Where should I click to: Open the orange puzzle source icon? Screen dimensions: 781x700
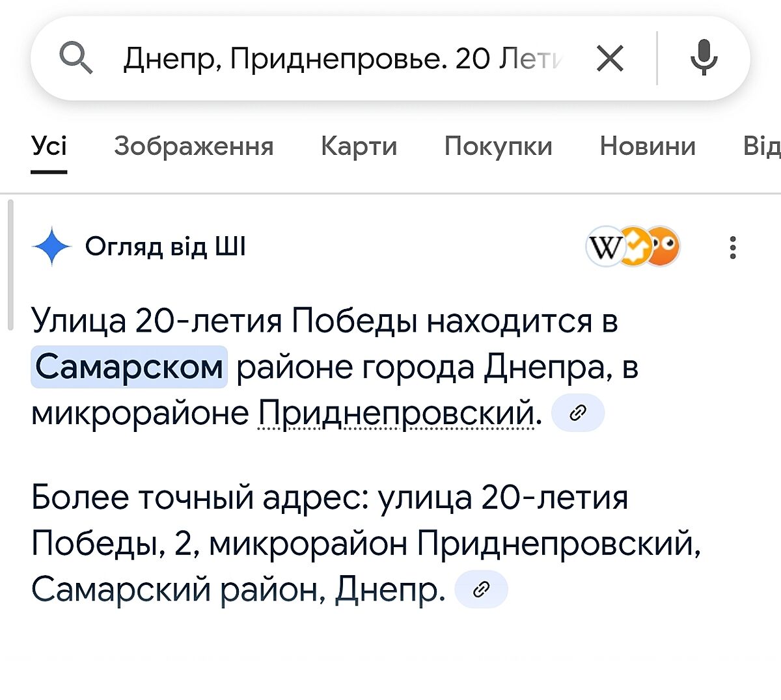(x=635, y=247)
